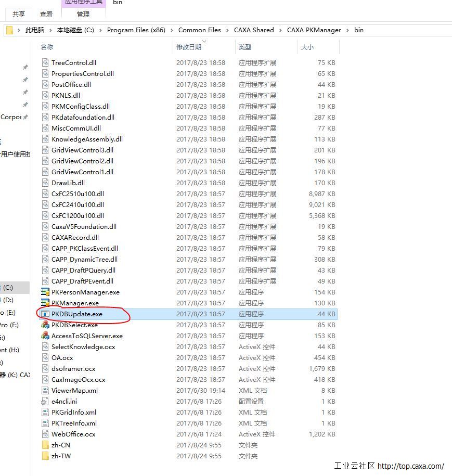Select the e4ncli.ini settings file icon
The height and width of the screenshot is (476, 452).
click(x=45, y=402)
